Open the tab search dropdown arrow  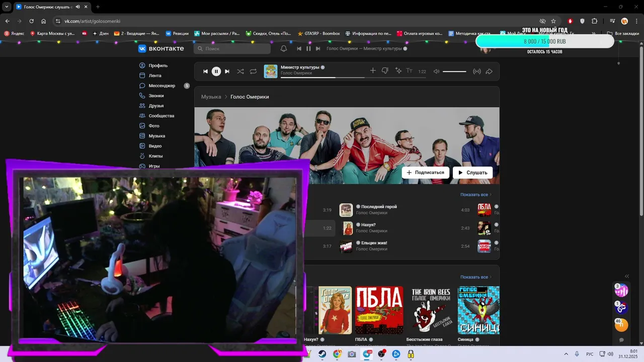[x=7, y=7]
